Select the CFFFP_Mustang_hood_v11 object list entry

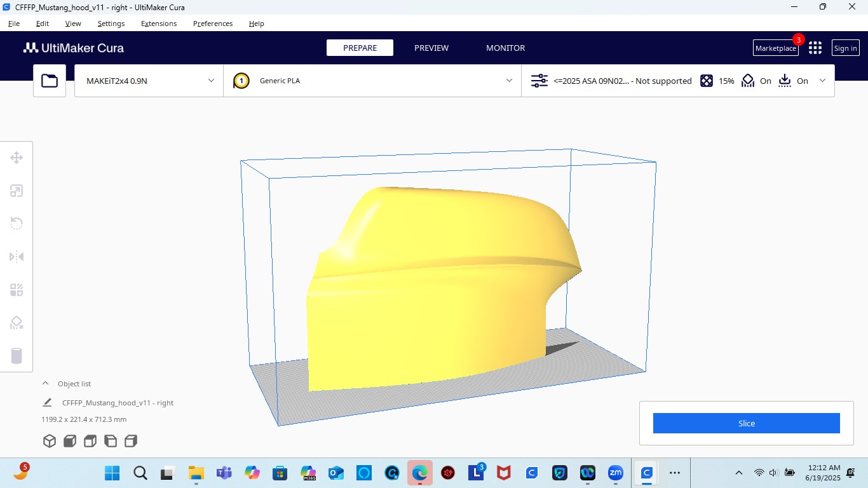[x=118, y=403]
